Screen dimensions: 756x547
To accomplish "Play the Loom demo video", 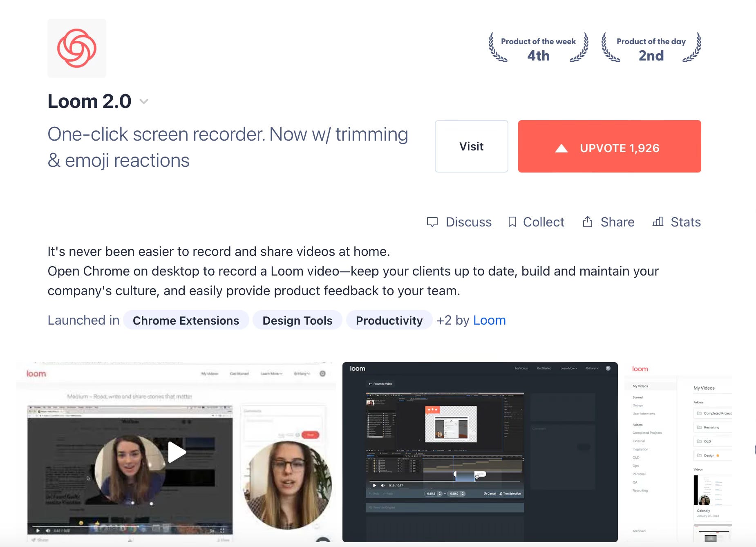I will 177,452.
